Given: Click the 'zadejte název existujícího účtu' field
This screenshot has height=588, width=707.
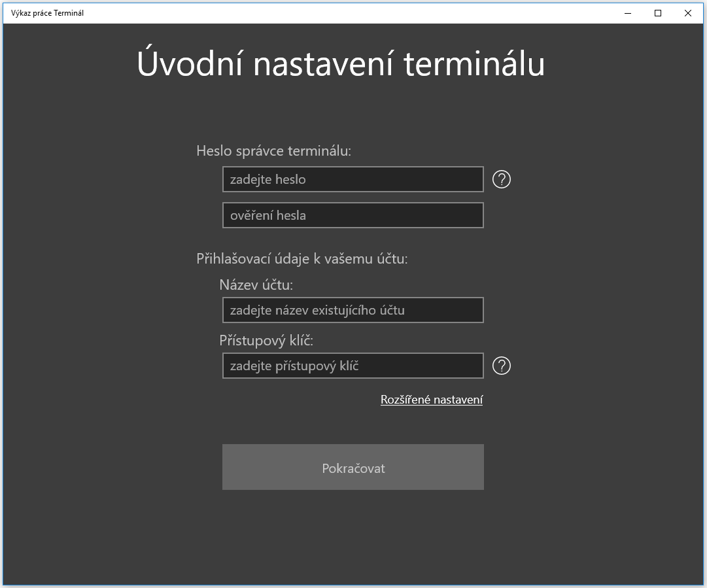Looking at the screenshot, I should 353,310.
